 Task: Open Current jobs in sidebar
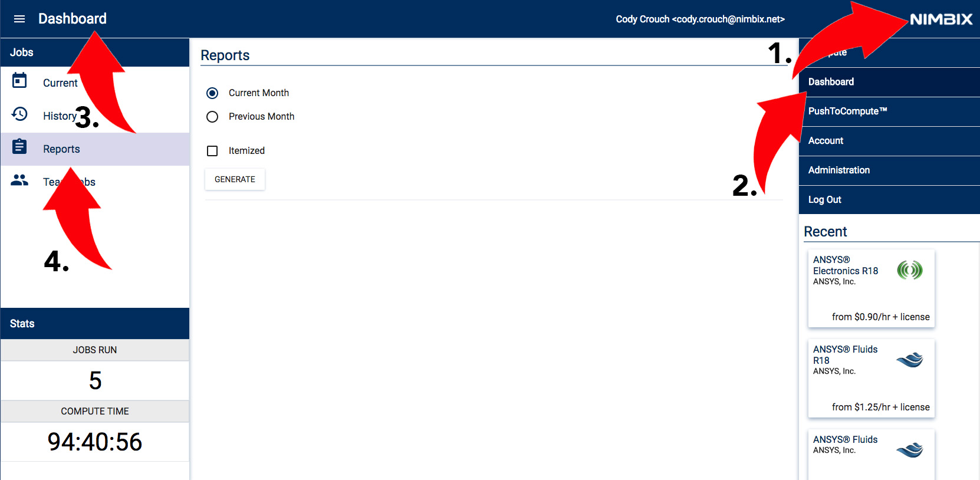click(95, 83)
